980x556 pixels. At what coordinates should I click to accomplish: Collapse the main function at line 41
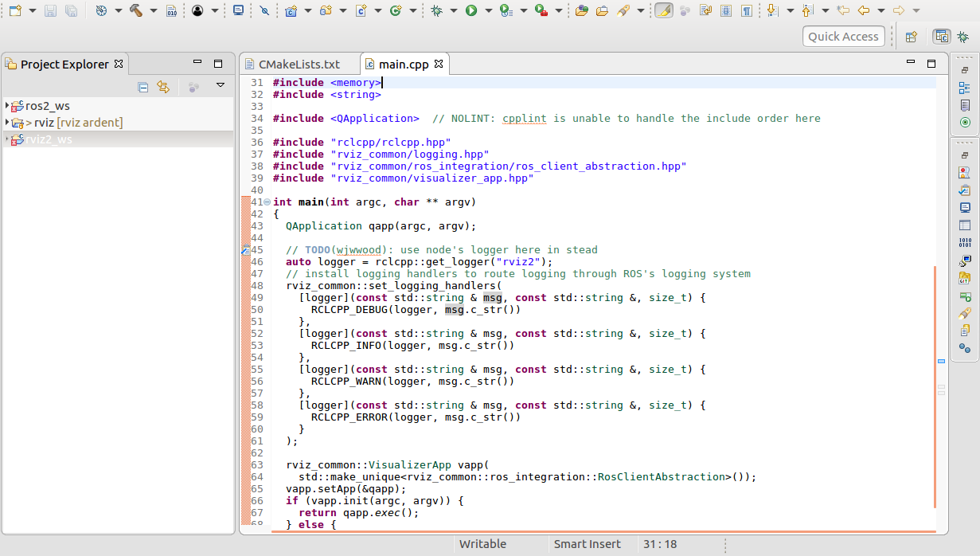(x=267, y=202)
